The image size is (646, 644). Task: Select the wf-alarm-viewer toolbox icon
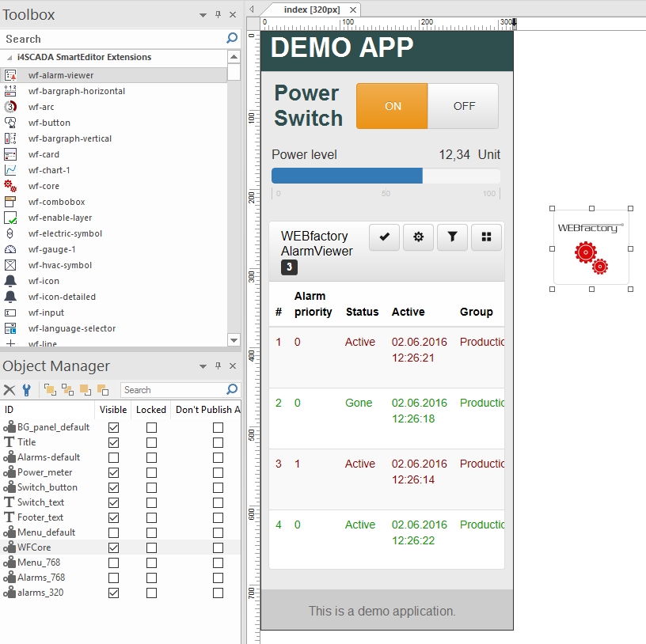pyautogui.click(x=10, y=75)
